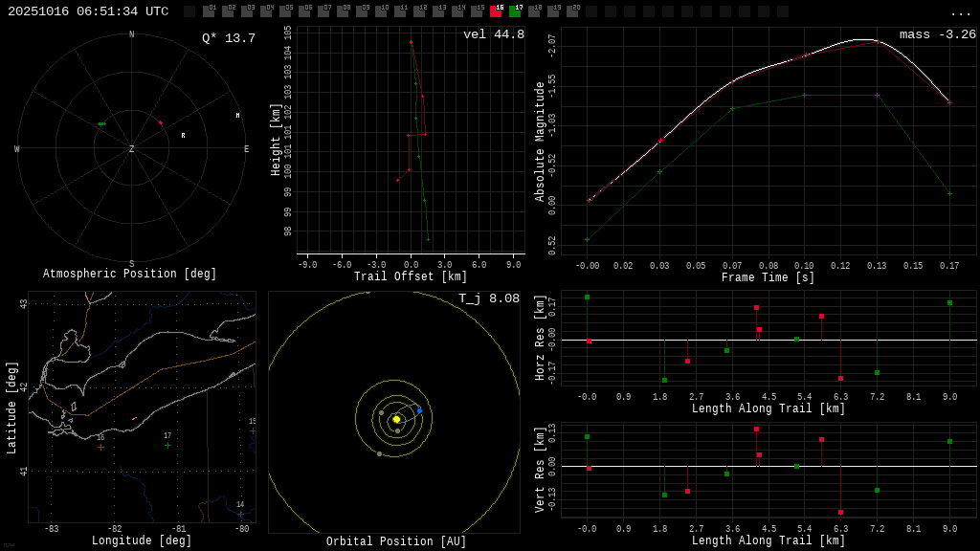Screen dimensions: 980x551
Task: Click the vel 44.8 readout
Action: pyautogui.click(x=493, y=34)
